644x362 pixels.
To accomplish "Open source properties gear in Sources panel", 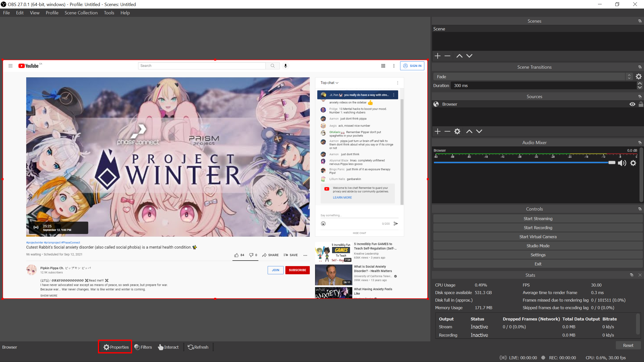I will coord(457,131).
